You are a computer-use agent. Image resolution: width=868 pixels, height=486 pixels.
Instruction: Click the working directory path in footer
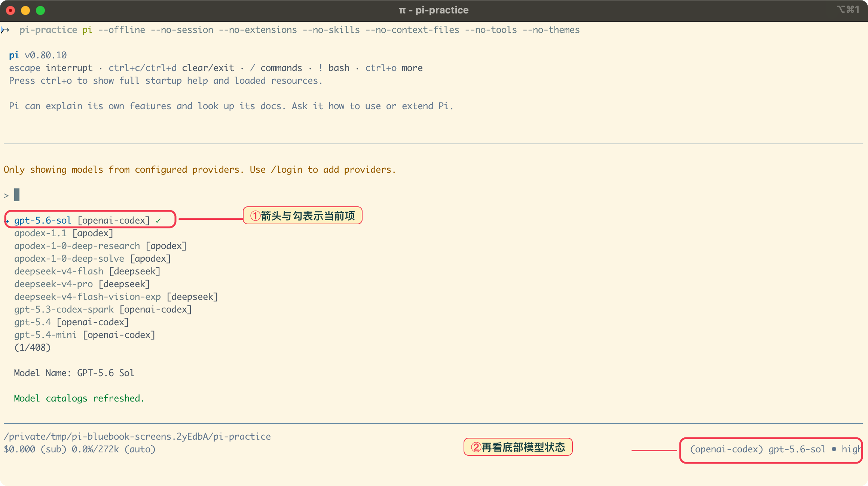point(137,436)
